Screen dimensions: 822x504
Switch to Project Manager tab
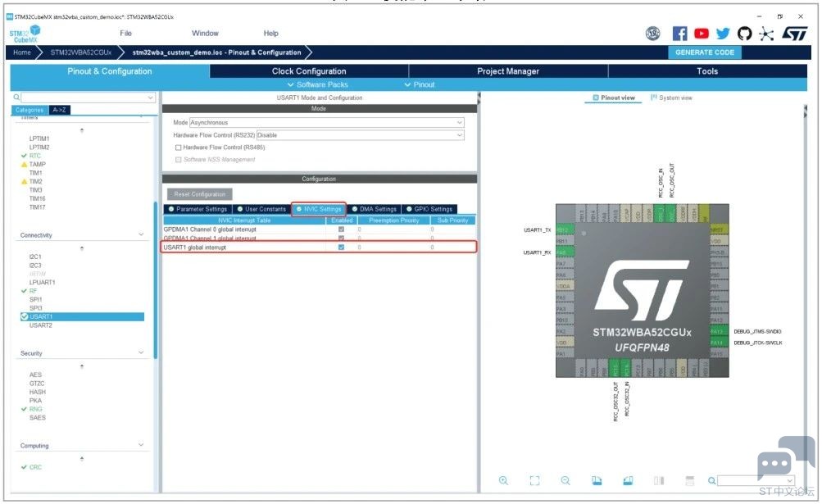pos(508,71)
